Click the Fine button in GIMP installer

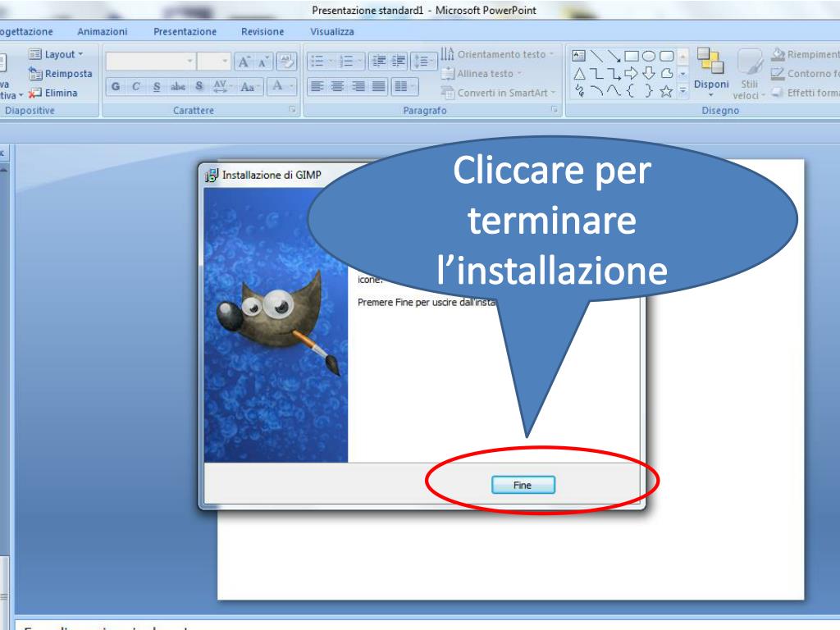(x=523, y=485)
